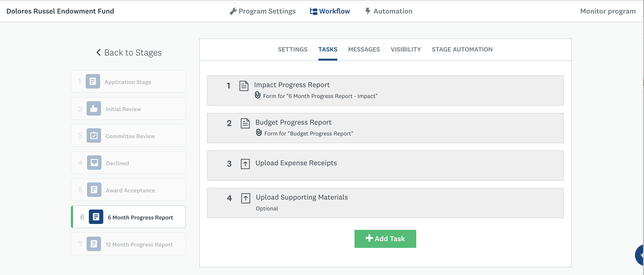This screenshot has height=275, width=644.
Task: Open the Settings tab
Action: (292, 49)
